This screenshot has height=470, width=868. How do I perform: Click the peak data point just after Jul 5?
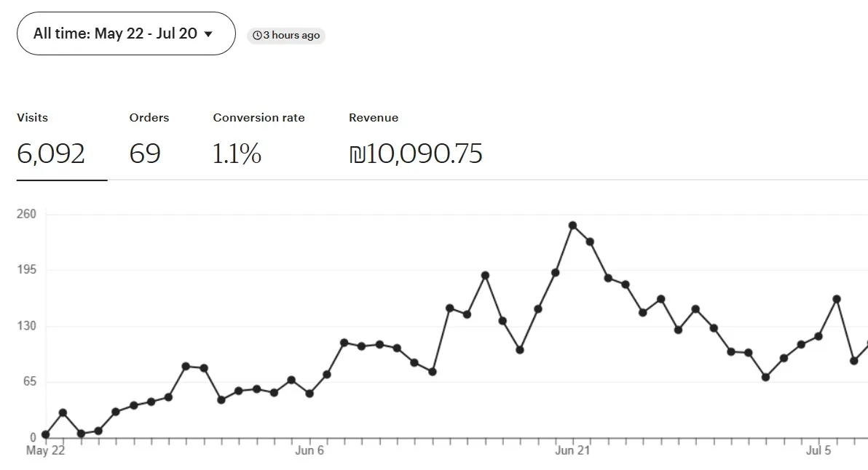[837, 299]
